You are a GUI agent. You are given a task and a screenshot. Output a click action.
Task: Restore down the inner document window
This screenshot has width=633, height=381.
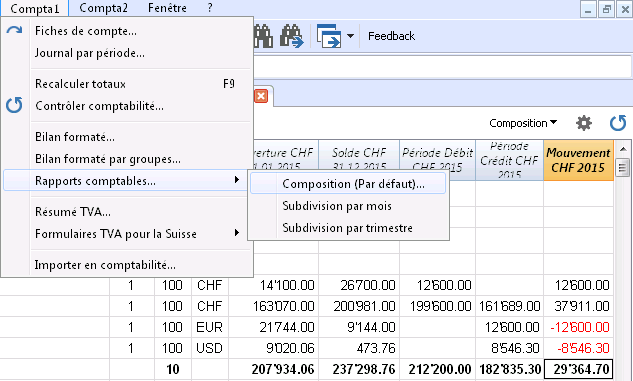606,9
